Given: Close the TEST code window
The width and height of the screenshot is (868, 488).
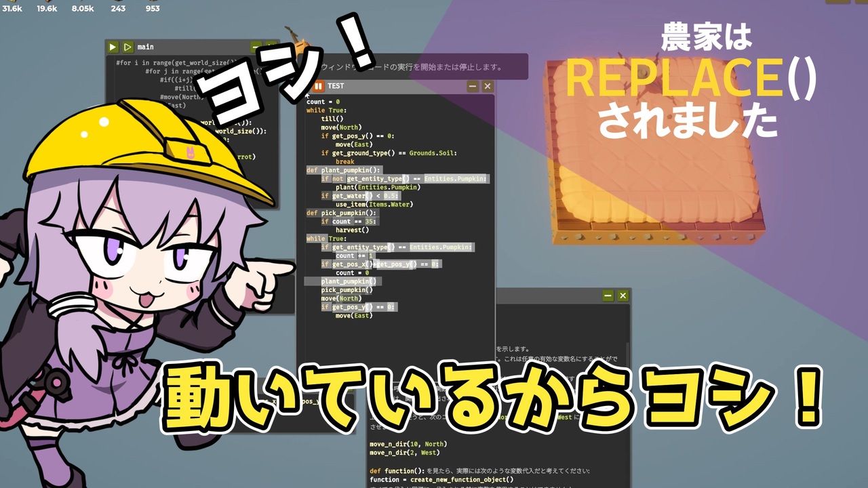Looking at the screenshot, I should tap(487, 86).
